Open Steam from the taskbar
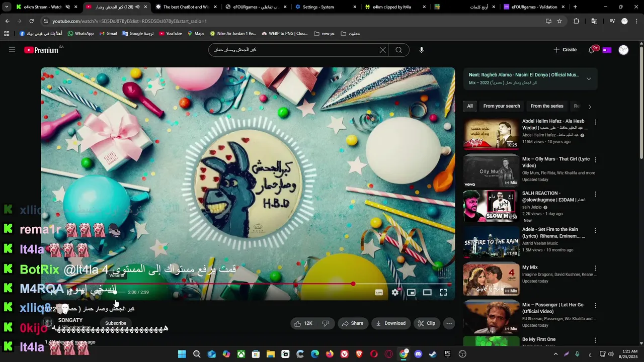The height and width of the screenshot is (362, 644). point(433,354)
